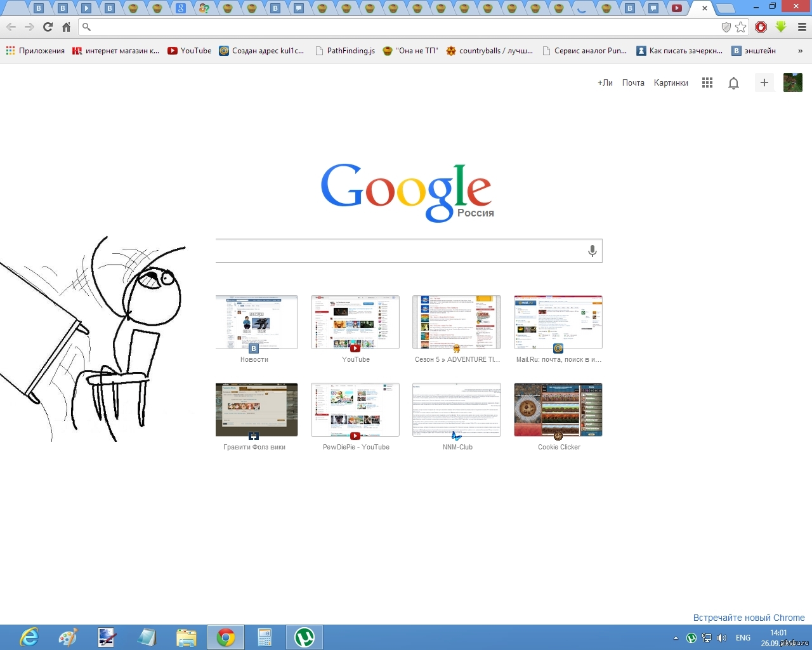Click the shield icon in address bar
The height and width of the screenshot is (650, 812).
click(726, 27)
